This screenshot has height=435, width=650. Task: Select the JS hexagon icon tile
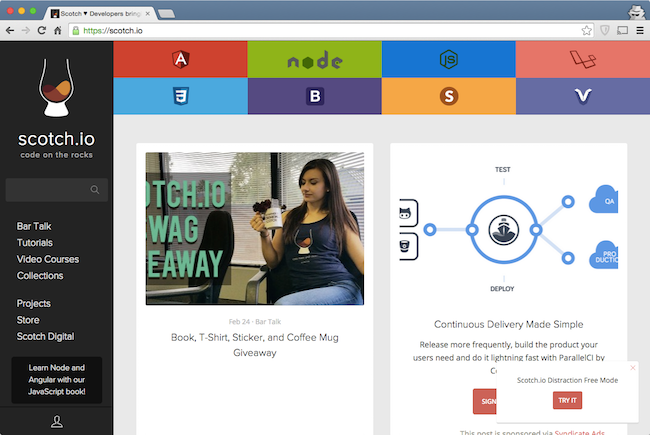coord(449,61)
